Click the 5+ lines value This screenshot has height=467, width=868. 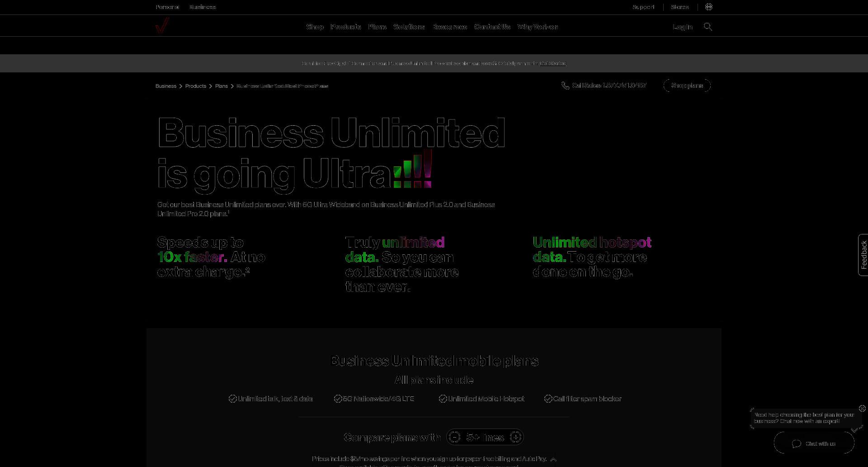pyautogui.click(x=485, y=437)
